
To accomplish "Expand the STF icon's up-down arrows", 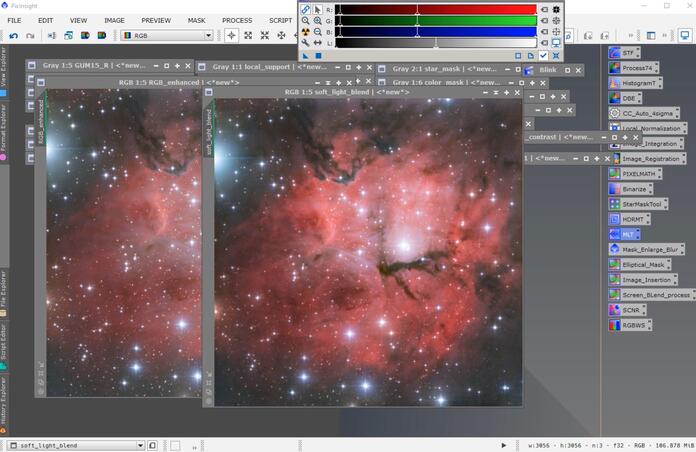I will point(638,53).
